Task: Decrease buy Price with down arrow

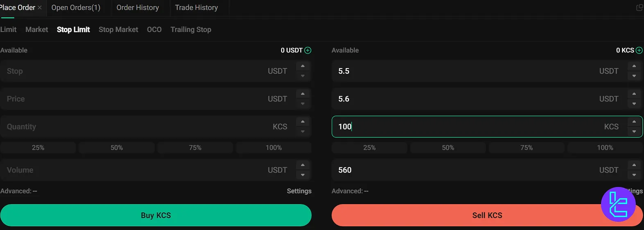Action: [303, 104]
